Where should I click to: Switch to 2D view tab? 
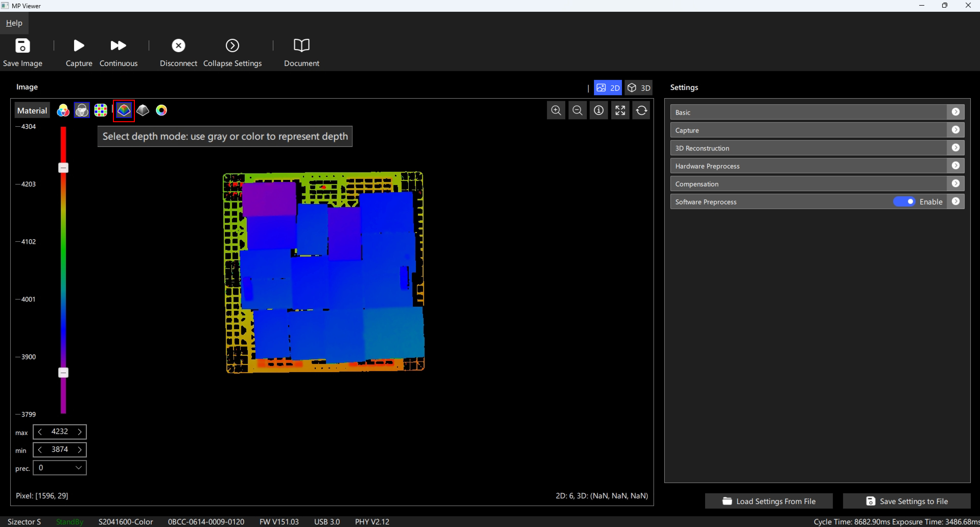[x=608, y=88]
